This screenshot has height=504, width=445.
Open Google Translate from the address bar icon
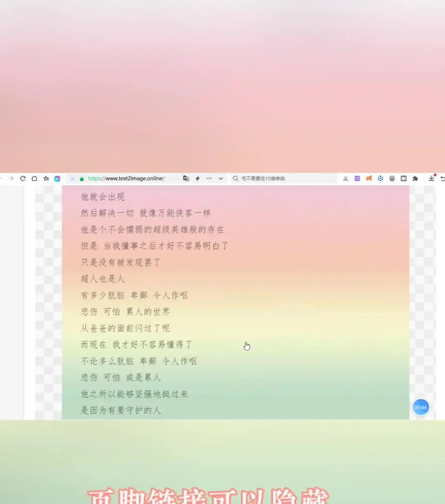click(186, 178)
